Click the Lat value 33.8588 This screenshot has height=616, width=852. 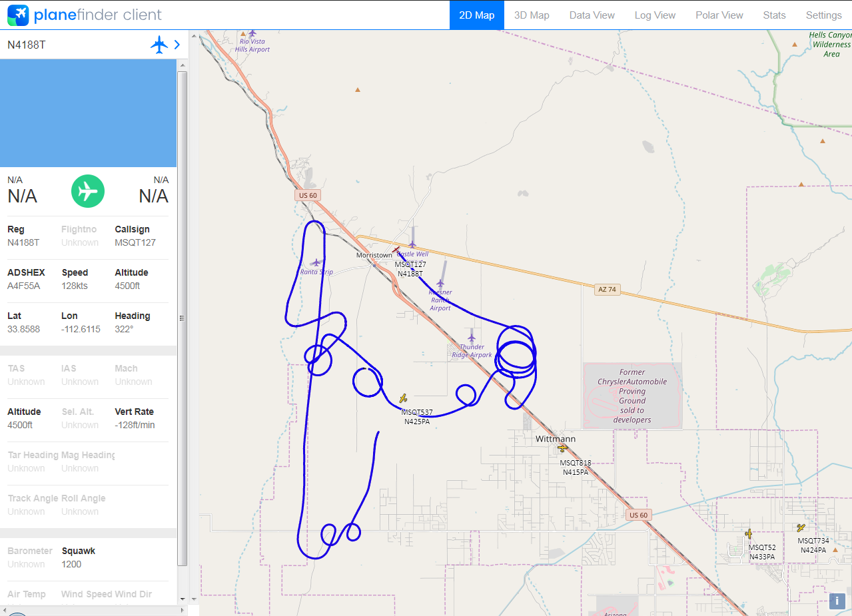tap(23, 329)
